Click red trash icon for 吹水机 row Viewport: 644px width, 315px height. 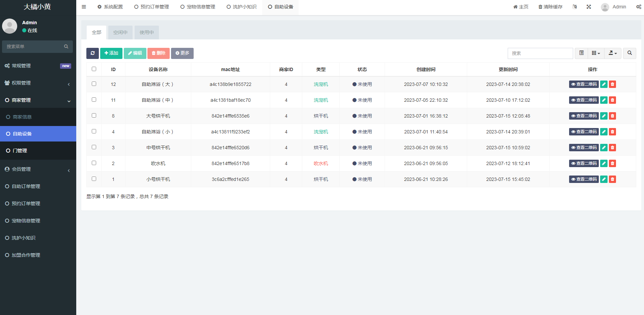pos(613,163)
